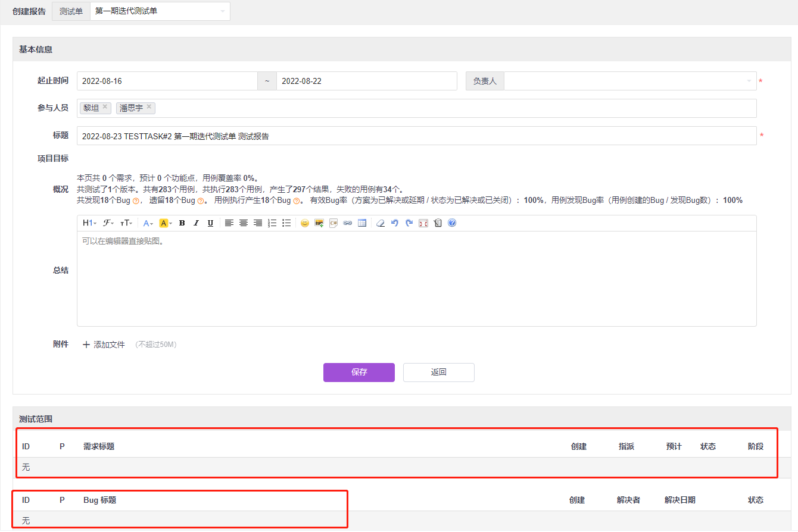
Task: Insert a hyperlink via the link icon
Action: (348, 223)
